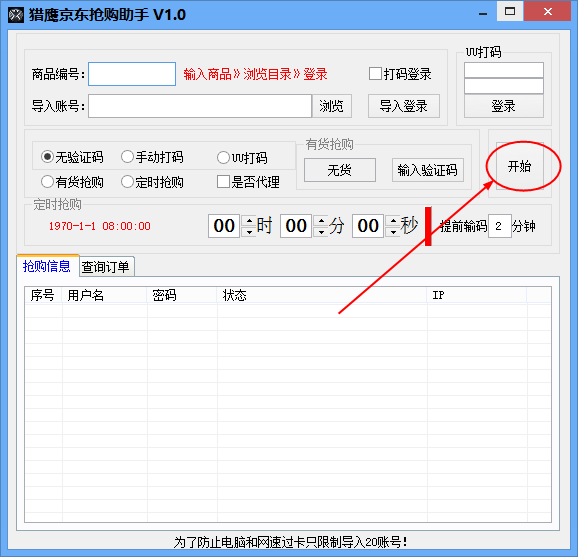The height and width of the screenshot is (557, 578).
Task: Click the red 1970-1-1 08:00:00 timestamp
Action: tap(100, 226)
